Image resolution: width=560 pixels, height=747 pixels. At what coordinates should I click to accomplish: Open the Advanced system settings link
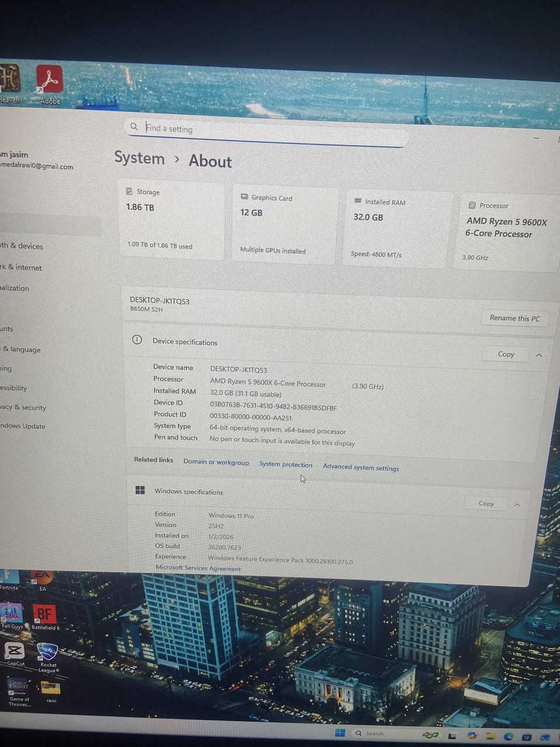tap(360, 467)
